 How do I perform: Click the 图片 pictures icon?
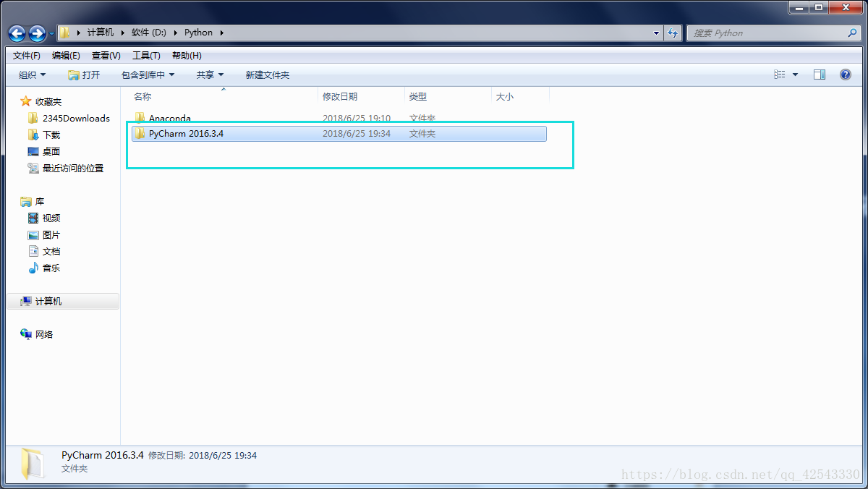click(x=33, y=234)
